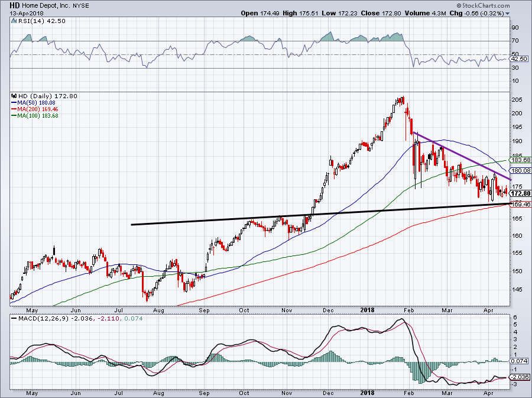Click the 145 price axis label

[x=517, y=289]
